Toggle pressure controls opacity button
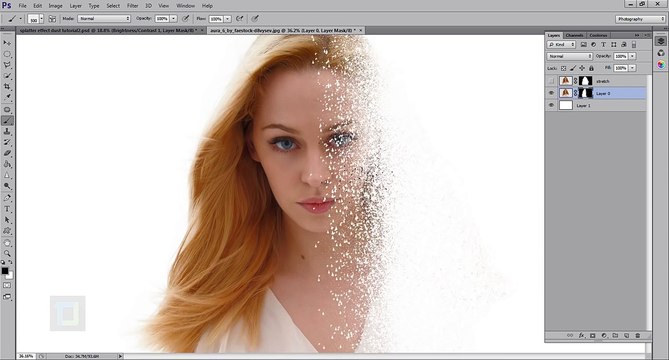669x360 pixels. coord(186,19)
